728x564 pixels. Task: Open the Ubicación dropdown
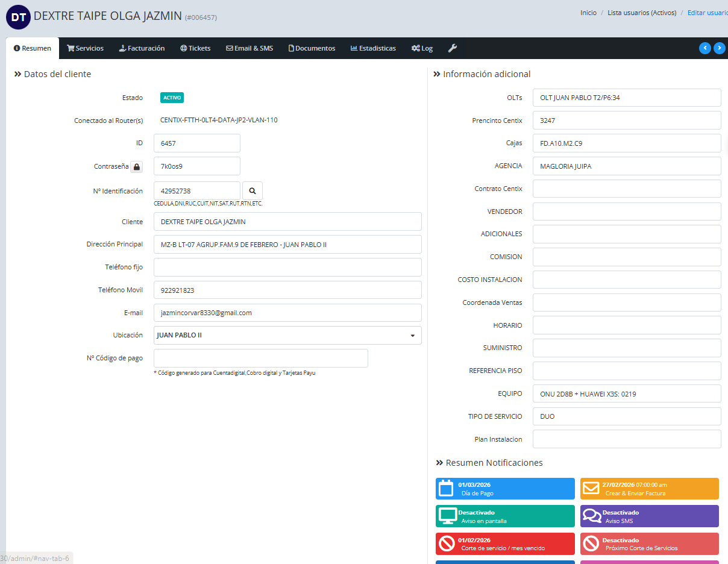(287, 336)
